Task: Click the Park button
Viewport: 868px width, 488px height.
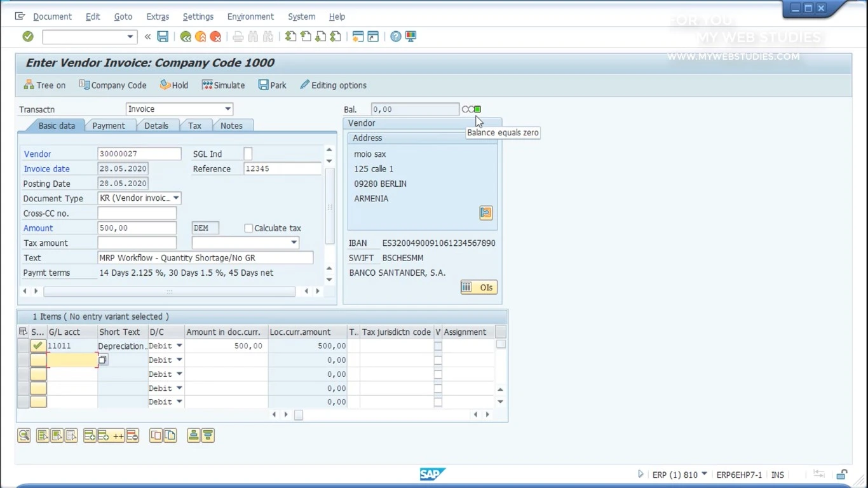Action: point(273,85)
